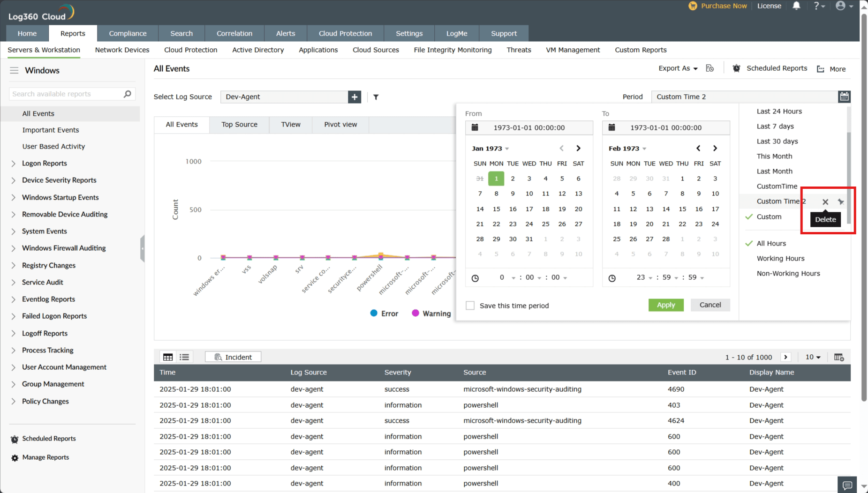Apply the selected time period

click(x=666, y=305)
